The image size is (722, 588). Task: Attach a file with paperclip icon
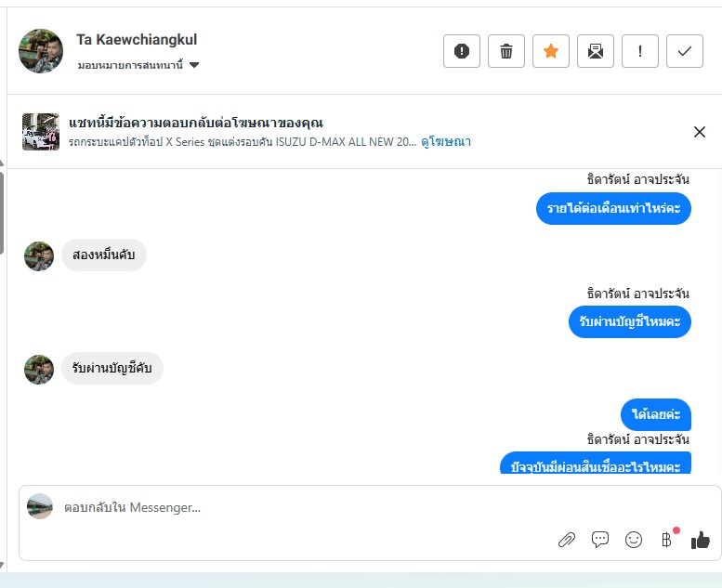[x=567, y=540]
